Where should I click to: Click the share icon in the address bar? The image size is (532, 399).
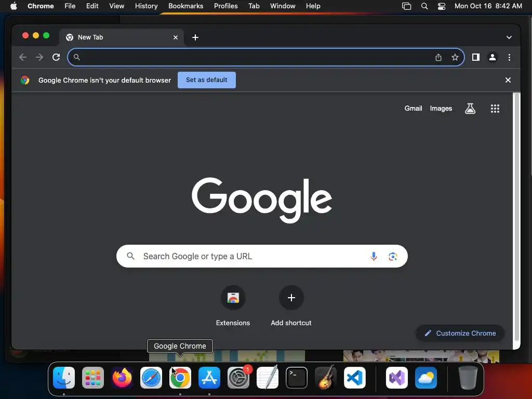click(x=438, y=57)
